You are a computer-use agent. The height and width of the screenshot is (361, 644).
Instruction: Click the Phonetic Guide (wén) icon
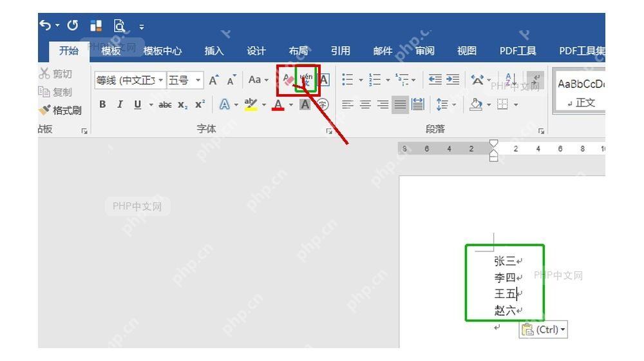(x=305, y=80)
